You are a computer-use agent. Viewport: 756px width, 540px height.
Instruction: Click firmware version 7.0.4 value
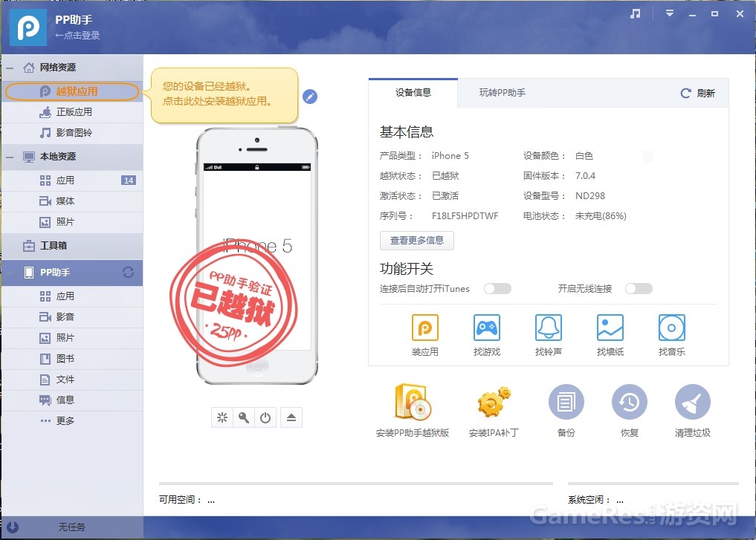click(x=585, y=176)
